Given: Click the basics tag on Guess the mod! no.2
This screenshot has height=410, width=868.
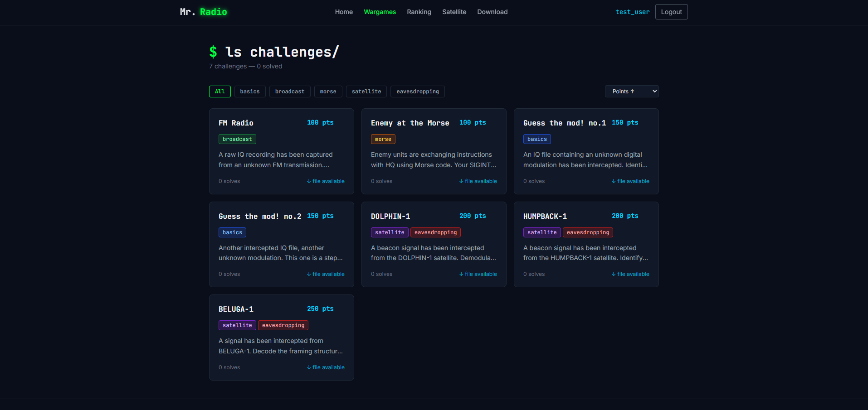Looking at the screenshot, I should [x=232, y=232].
